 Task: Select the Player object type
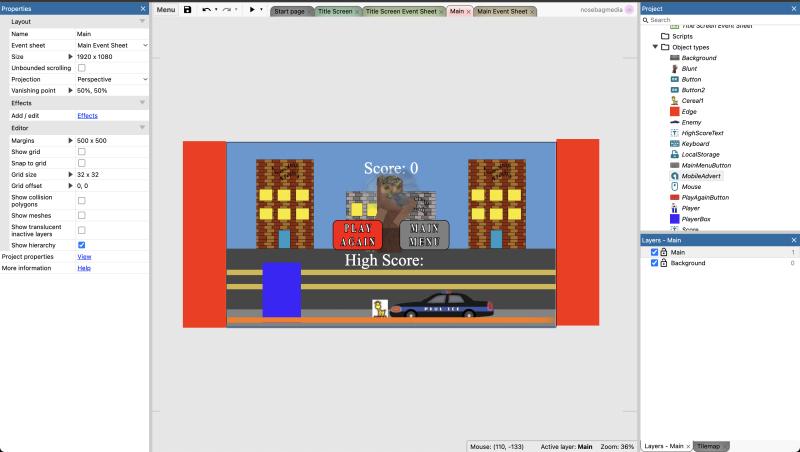click(690, 208)
